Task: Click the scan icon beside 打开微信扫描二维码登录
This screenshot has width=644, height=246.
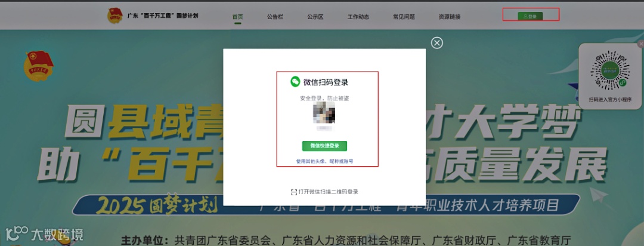Action: click(293, 192)
